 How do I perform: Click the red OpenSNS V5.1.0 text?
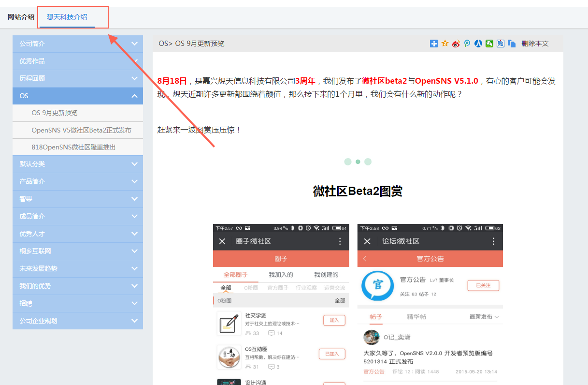coord(446,81)
